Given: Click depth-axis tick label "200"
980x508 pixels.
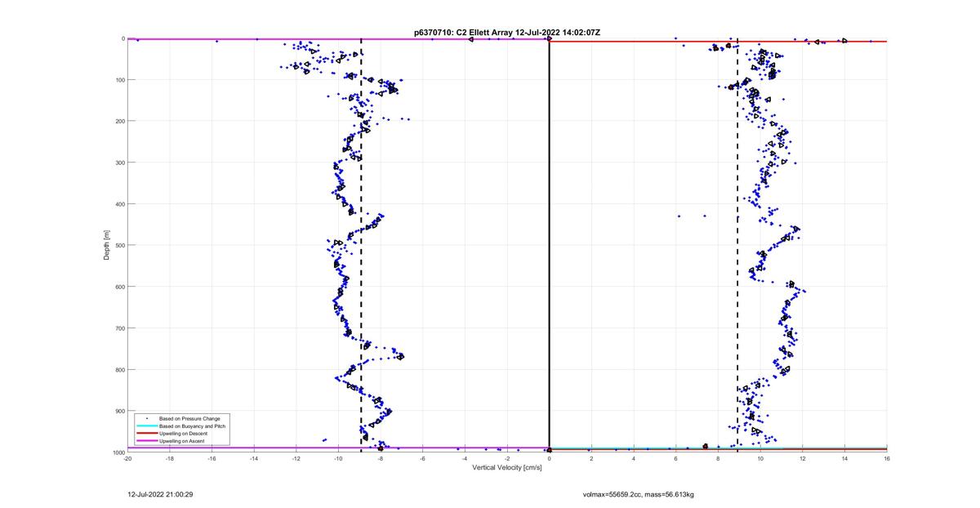Looking at the screenshot, I should [x=119, y=121].
